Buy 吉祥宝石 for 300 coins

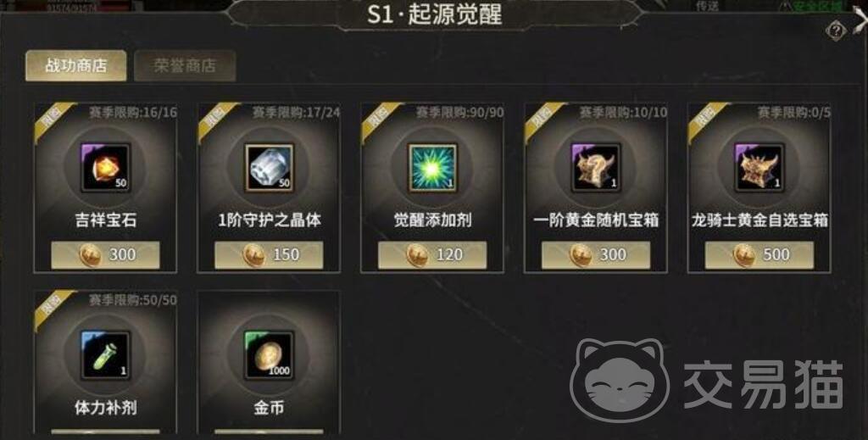105,254
